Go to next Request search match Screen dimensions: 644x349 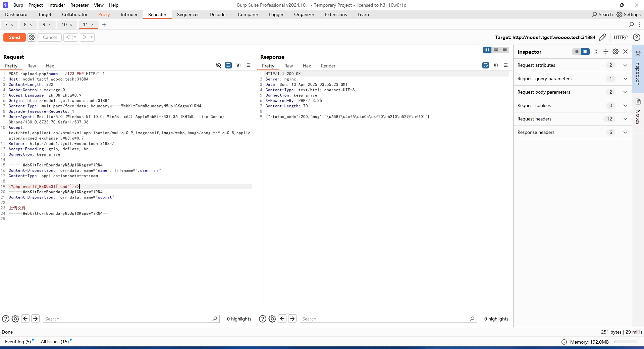(x=35, y=319)
